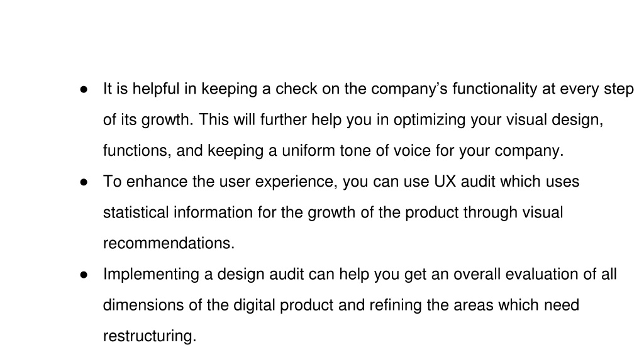Click the word 'recommendations.'
Image resolution: width=644 pixels, height=362 pixels.
click(x=169, y=243)
